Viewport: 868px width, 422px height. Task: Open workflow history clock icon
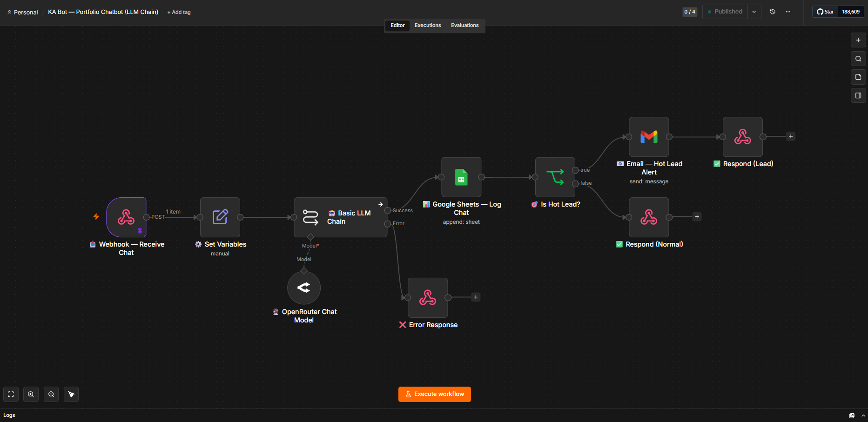click(x=773, y=12)
